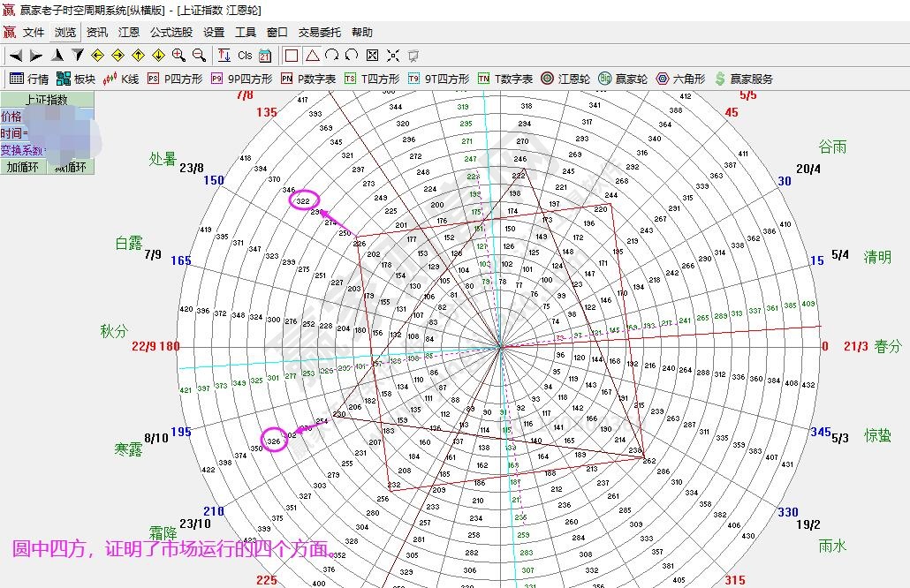This screenshot has width=910, height=588.
Task: Open the 江恩轮 Gann wheel view
Action: pyautogui.click(x=565, y=79)
